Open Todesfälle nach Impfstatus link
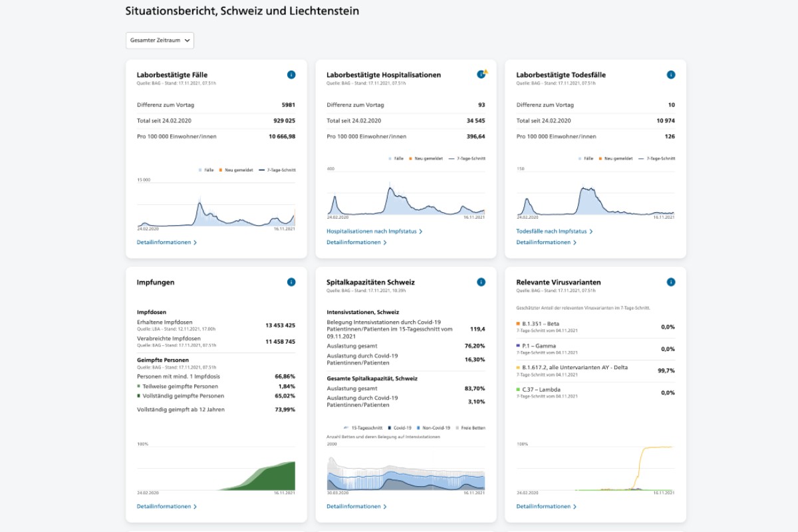The width and height of the screenshot is (798, 532). pyautogui.click(x=554, y=231)
